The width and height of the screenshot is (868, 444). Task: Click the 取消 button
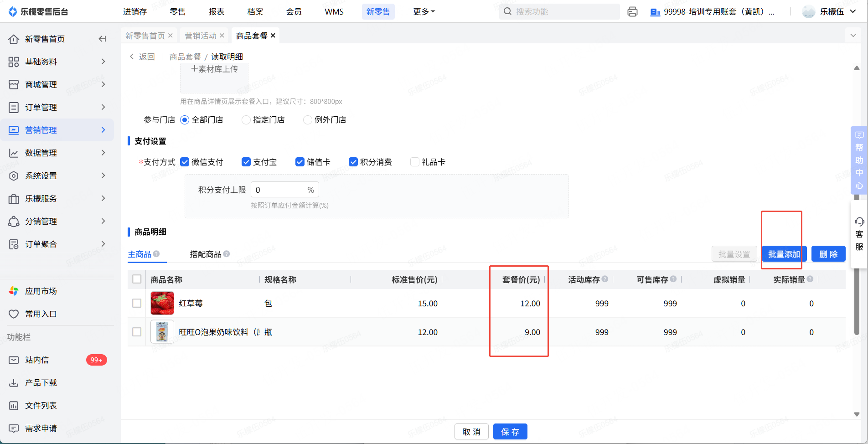pyautogui.click(x=471, y=432)
